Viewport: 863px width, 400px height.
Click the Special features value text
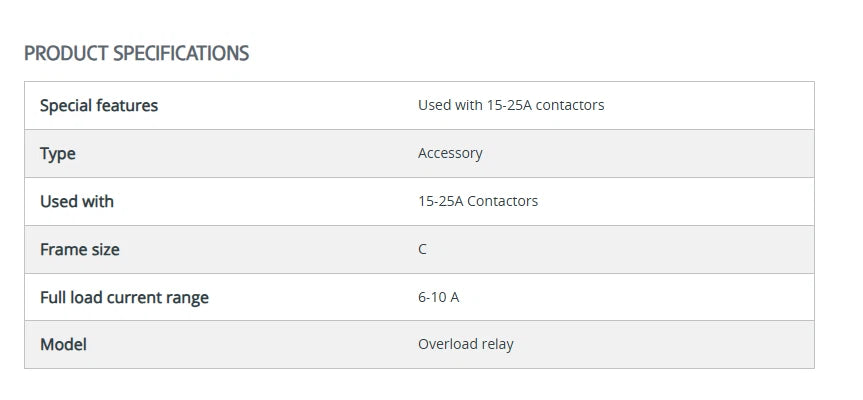click(x=510, y=105)
